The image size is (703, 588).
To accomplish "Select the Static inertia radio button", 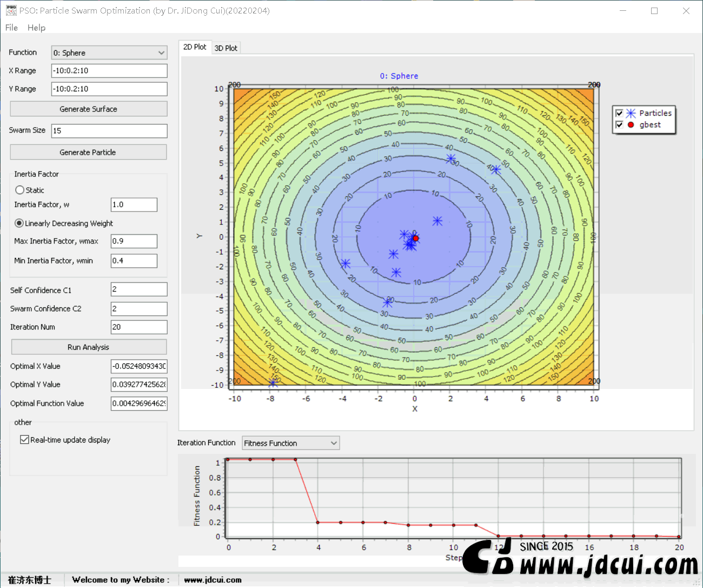I will point(20,190).
